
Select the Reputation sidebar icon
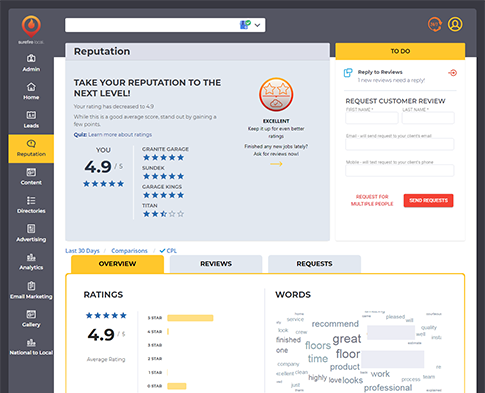coord(31,144)
